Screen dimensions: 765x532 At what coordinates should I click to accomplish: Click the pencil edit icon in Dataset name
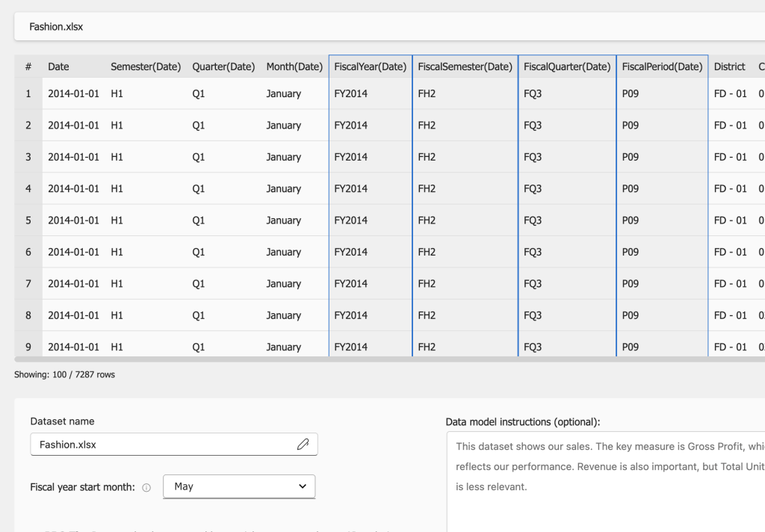pos(303,445)
